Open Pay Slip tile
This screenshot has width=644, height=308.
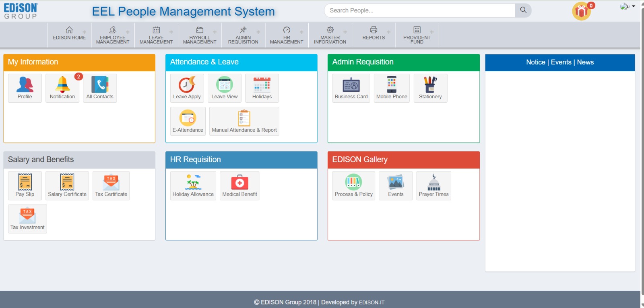click(x=25, y=186)
